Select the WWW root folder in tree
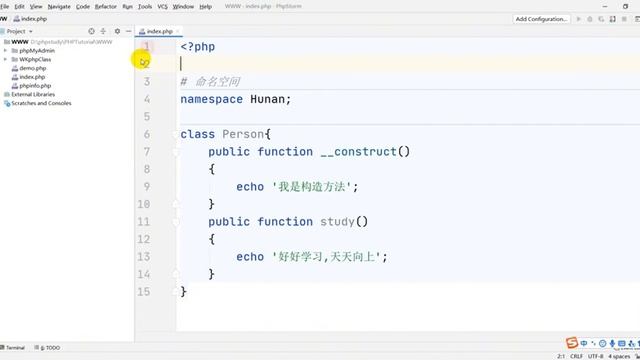640x360 pixels. pyautogui.click(x=20, y=42)
